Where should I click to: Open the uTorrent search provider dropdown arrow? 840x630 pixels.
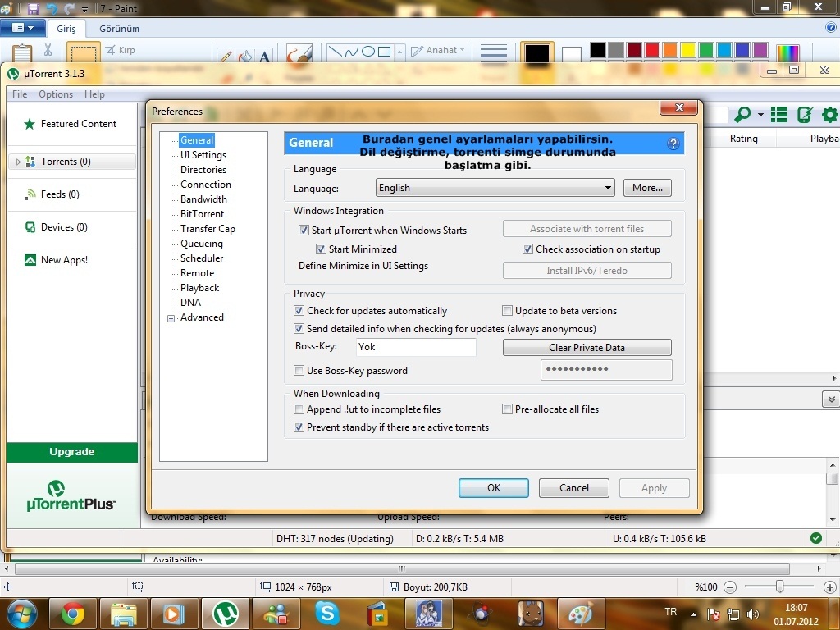click(x=760, y=115)
